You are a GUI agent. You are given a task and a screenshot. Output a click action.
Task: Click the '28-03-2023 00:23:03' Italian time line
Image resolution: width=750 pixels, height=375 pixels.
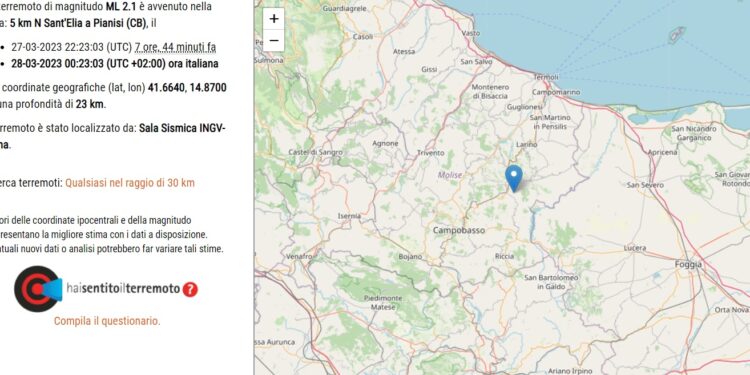click(115, 64)
